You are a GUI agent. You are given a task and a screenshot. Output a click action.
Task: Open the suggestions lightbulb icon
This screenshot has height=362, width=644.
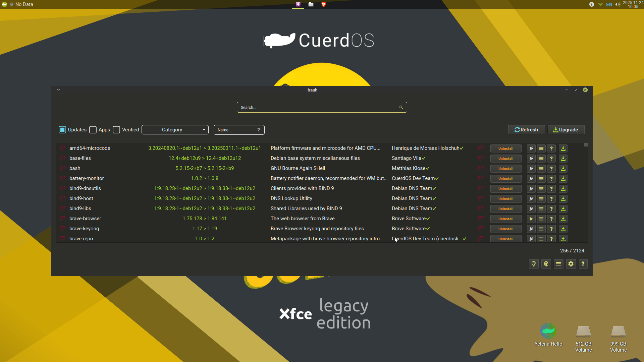click(x=534, y=264)
